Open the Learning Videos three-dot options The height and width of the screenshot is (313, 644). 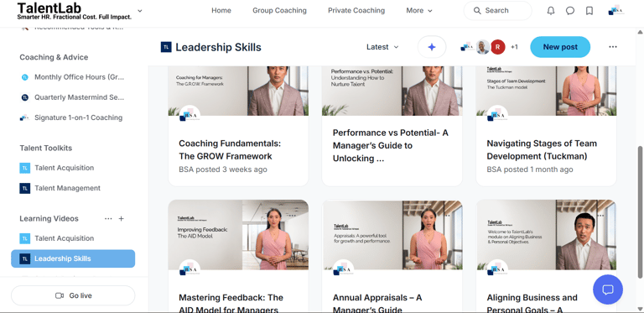click(x=108, y=218)
